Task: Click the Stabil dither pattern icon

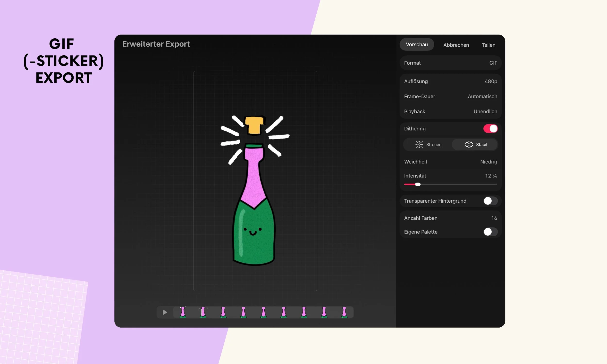Action: (x=469, y=144)
